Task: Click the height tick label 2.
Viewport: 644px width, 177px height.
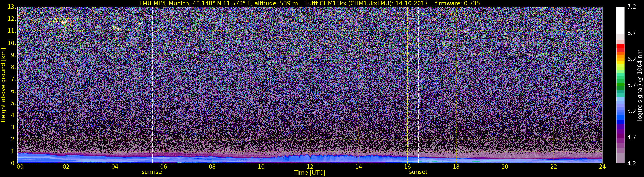Action: click(13, 139)
